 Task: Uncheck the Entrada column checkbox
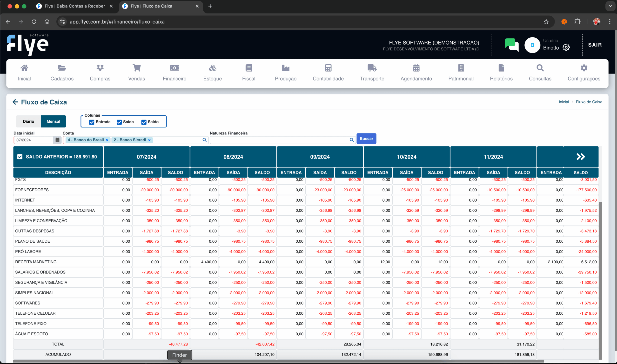[92, 122]
